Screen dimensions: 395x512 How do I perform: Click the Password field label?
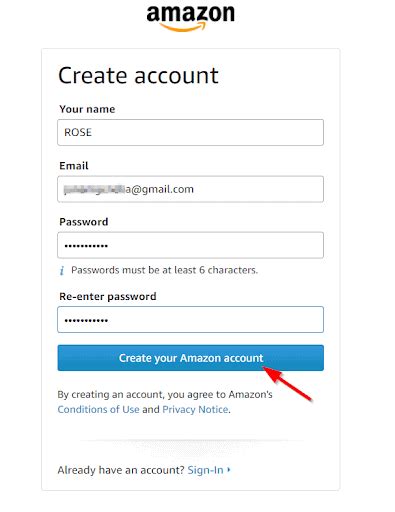84,222
